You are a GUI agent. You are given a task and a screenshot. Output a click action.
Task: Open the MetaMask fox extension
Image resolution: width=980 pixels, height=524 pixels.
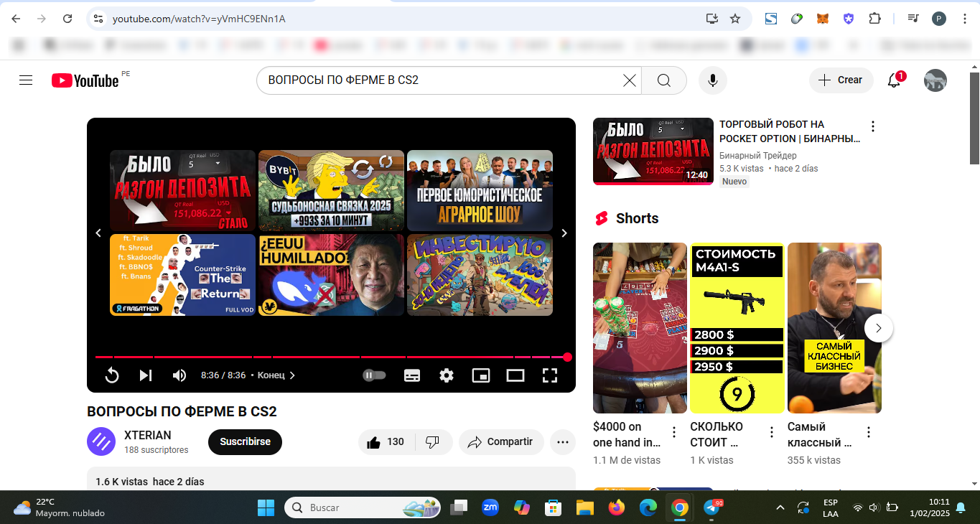(x=823, y=19)
